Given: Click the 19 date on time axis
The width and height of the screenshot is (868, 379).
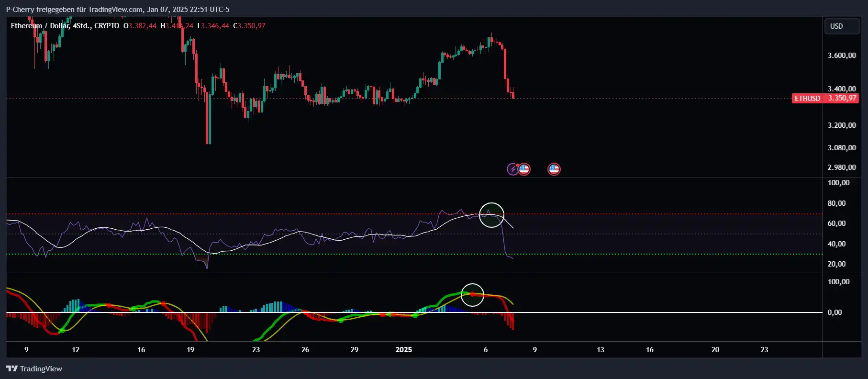Looking at the screenshot, I should (190, 350).
